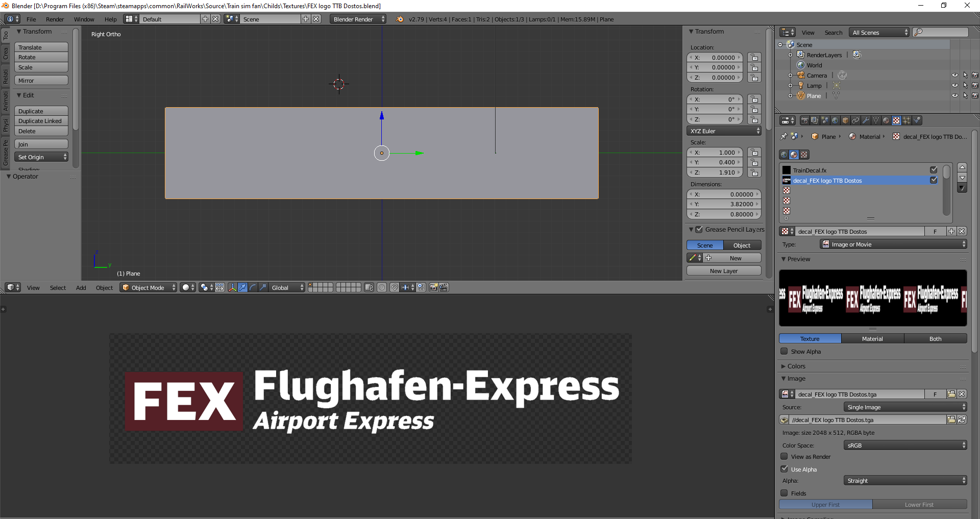Expand the Camera tree item

click(791, 75)
